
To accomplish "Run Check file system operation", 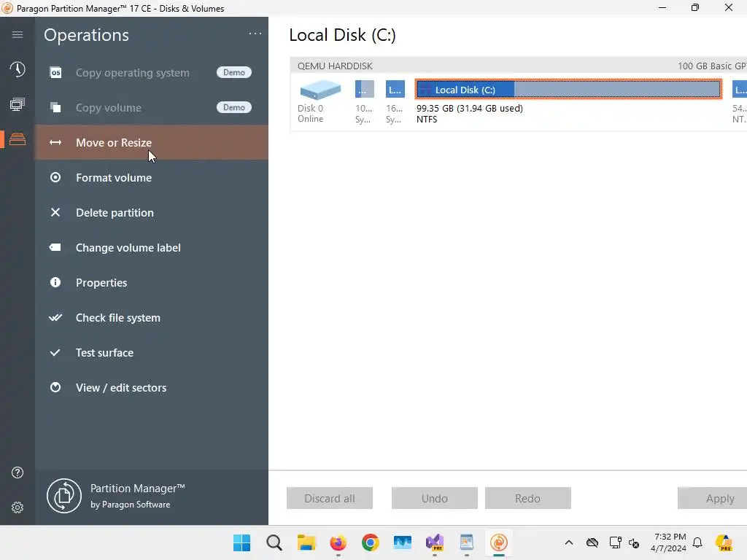I will pyautogui.click(x=152, y=318).
